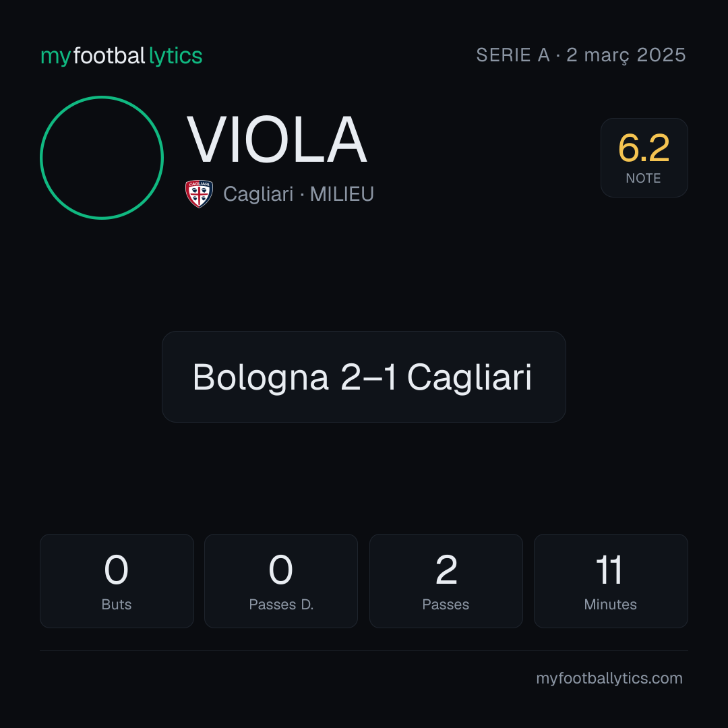This screenshot has height=728, width=728.
Task: Click the empty green player avatar circle
Action: click(102, 158)
